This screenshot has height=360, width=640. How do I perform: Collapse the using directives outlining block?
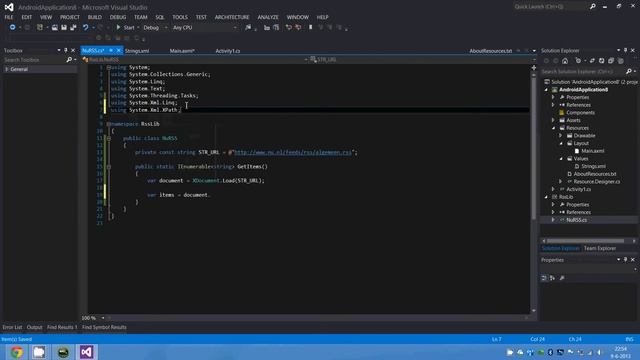109,67
